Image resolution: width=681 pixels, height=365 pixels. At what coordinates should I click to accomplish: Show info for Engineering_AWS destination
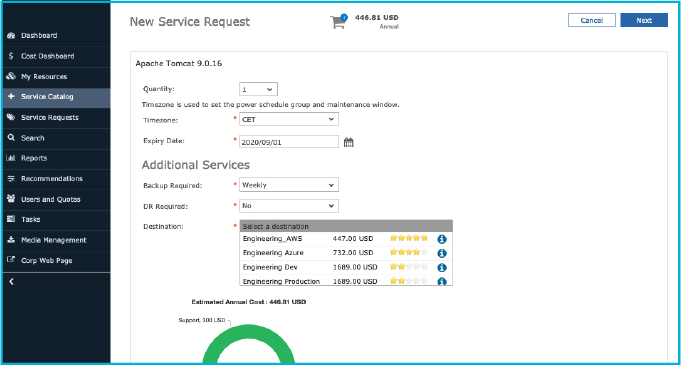pos(442,239)
